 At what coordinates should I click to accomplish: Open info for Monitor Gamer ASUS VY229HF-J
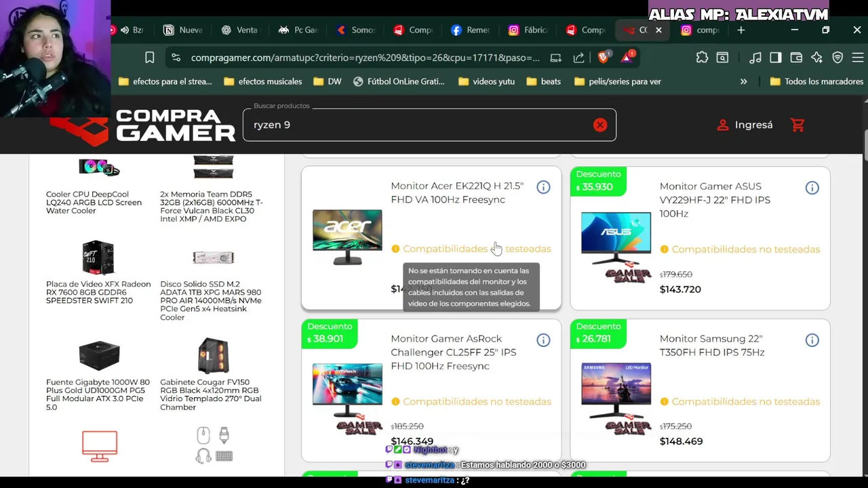coord(812,188)
